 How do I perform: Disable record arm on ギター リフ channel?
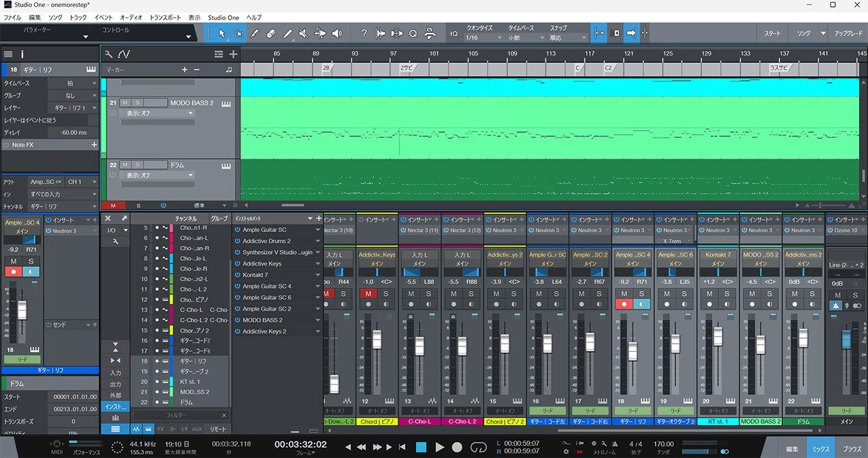click(624, 304)
